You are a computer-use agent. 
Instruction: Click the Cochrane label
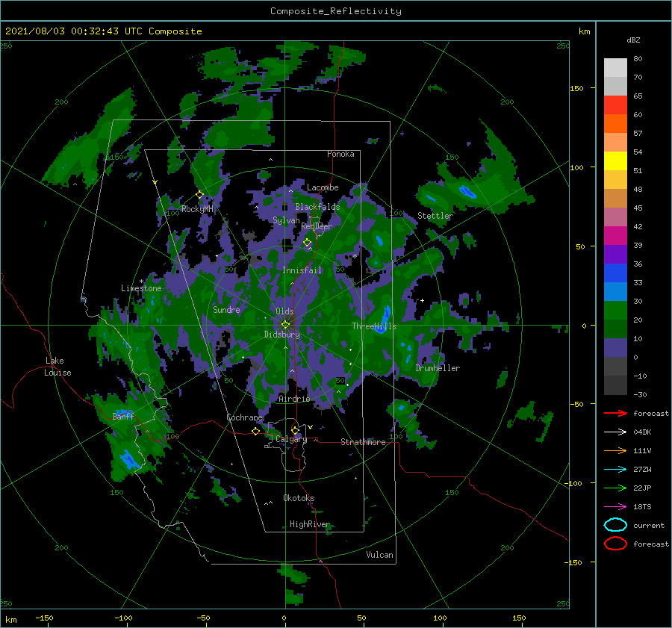coord(244,417)
